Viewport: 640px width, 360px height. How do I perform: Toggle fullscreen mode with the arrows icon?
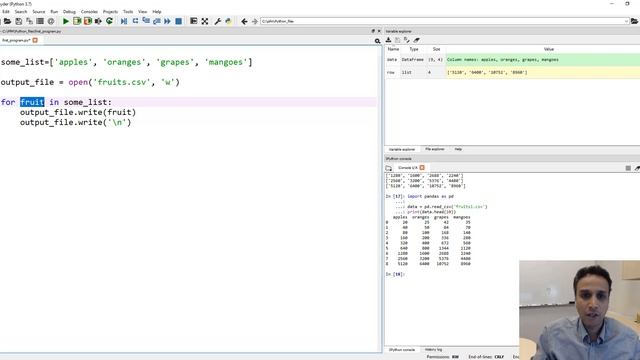[205, 21]
